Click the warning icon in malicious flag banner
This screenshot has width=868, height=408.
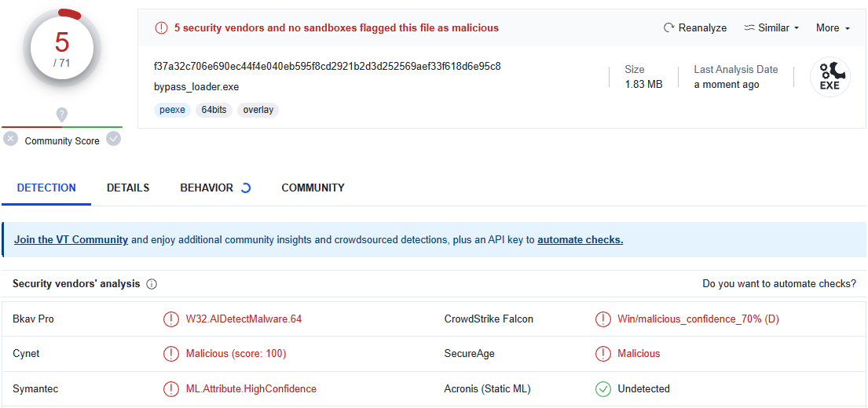pos(161,28)
